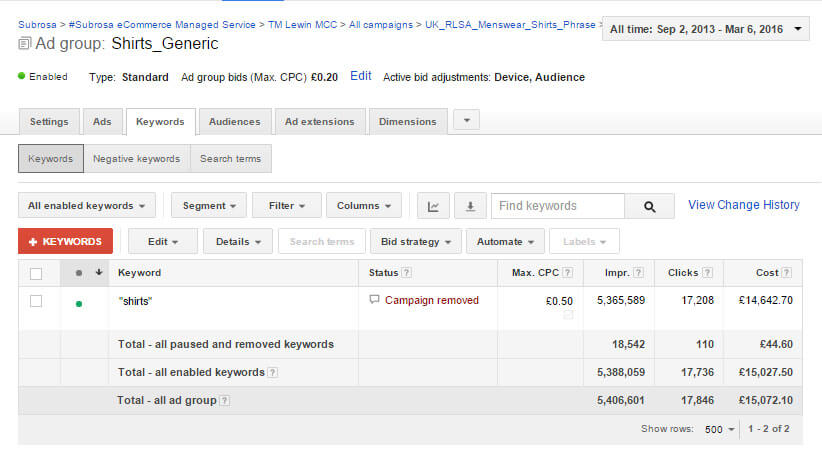Open the help icon next to Status
The height and width of the screenshot is (451, 822).
pos(406,273)
